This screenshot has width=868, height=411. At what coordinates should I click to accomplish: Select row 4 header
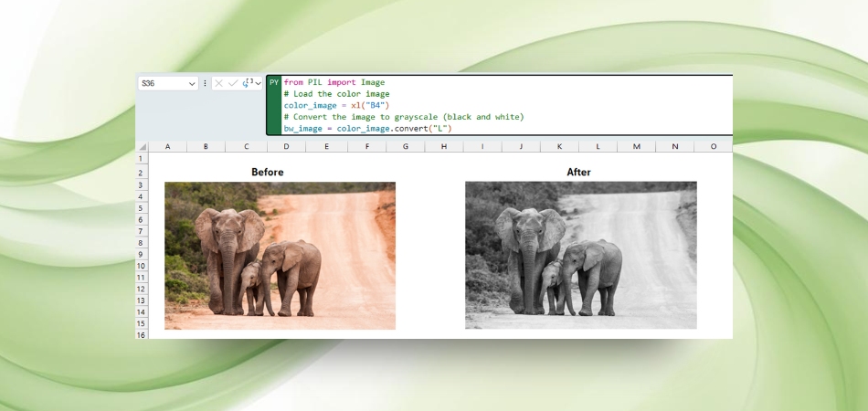click(x=142, y=196)
